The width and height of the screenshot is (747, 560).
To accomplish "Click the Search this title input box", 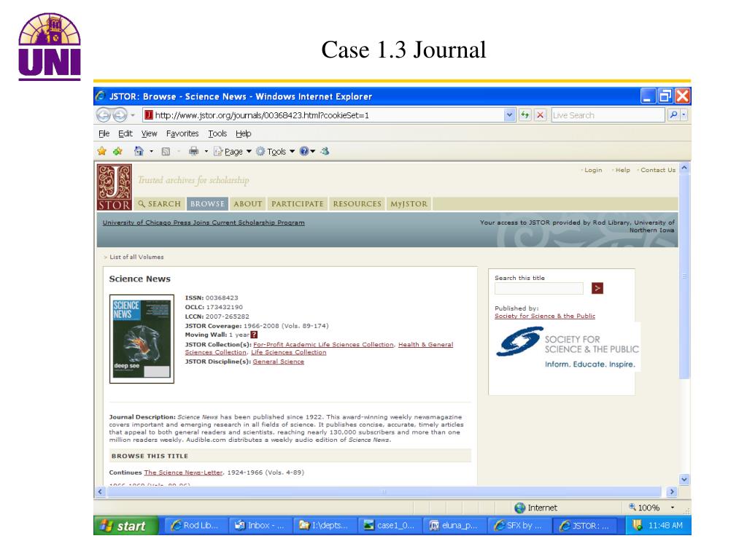I will pyautogui.click(x=539, y=288).
